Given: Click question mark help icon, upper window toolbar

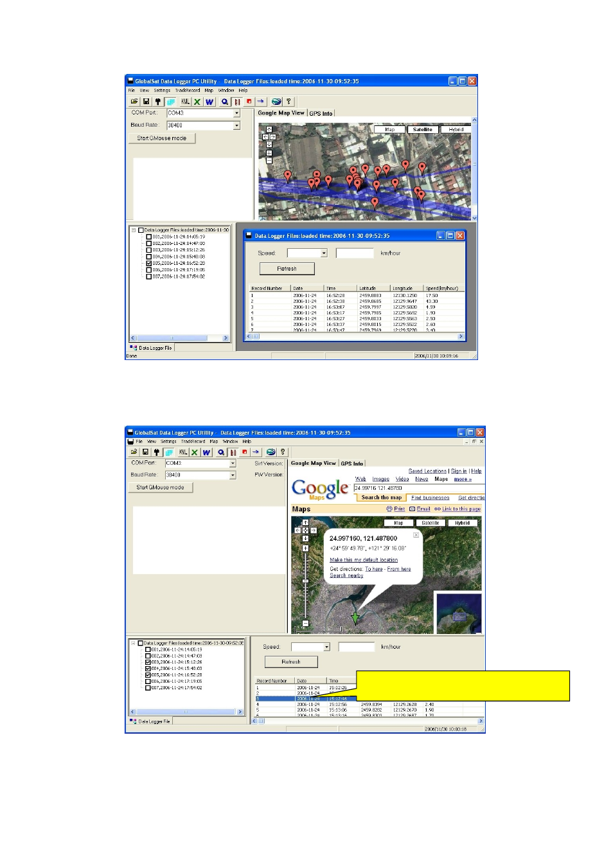Looking at the screenshot, I should [x=289, y=102].
